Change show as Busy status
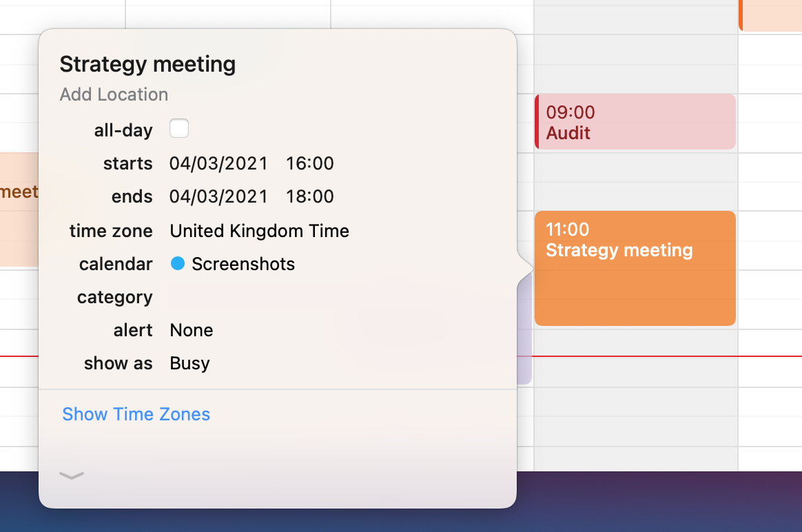The height and width of the screenshot is (532, 802). (x=189, y=363)
